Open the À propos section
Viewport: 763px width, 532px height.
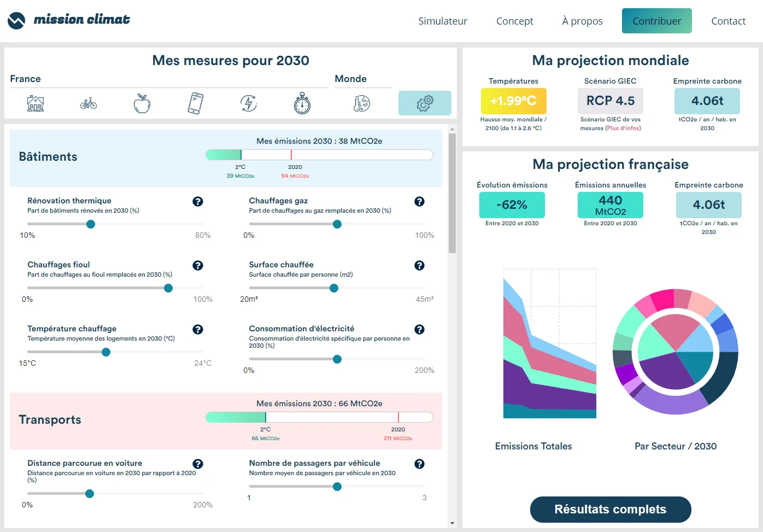pos(582,21)
